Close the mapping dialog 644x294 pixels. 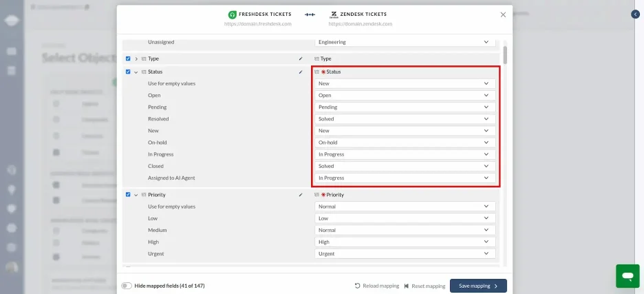pyautogui.click(x=503, y=14)
